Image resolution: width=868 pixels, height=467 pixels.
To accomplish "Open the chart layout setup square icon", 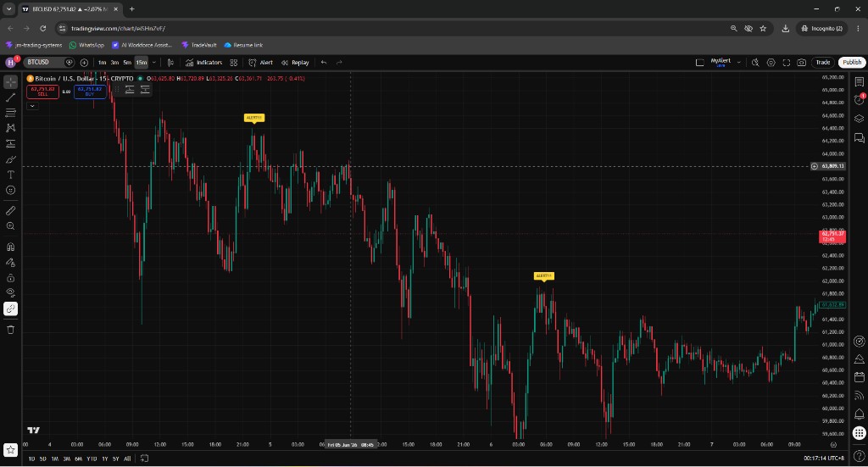I will click(x=699, y=63).
